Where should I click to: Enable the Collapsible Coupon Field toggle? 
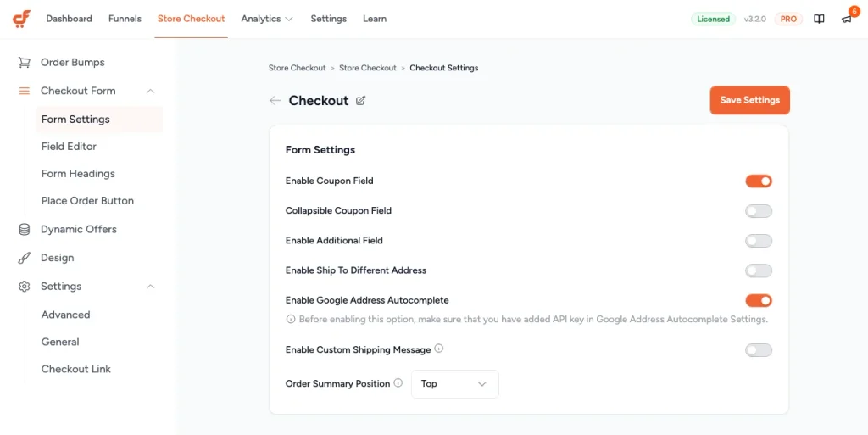coord(759,211)
